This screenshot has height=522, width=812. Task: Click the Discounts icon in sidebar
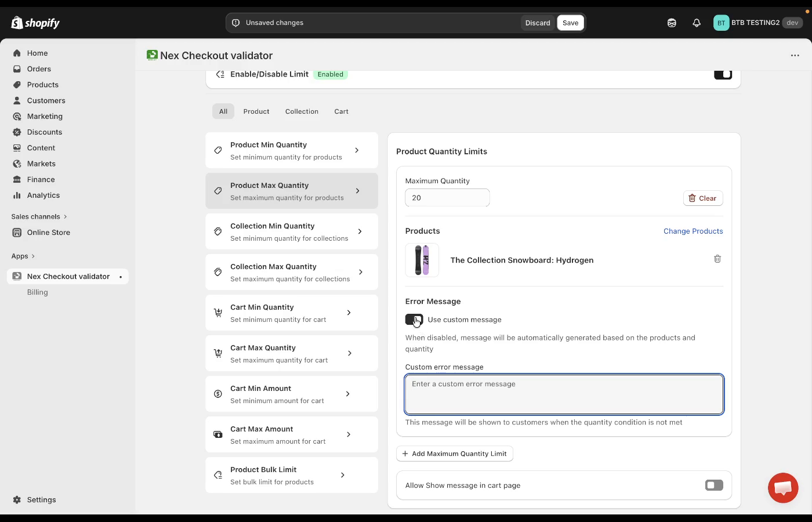click(x=17, y=132)
